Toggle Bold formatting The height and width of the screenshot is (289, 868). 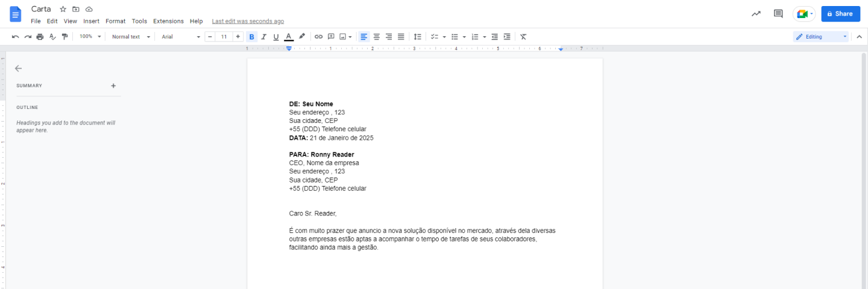(252, 37)
